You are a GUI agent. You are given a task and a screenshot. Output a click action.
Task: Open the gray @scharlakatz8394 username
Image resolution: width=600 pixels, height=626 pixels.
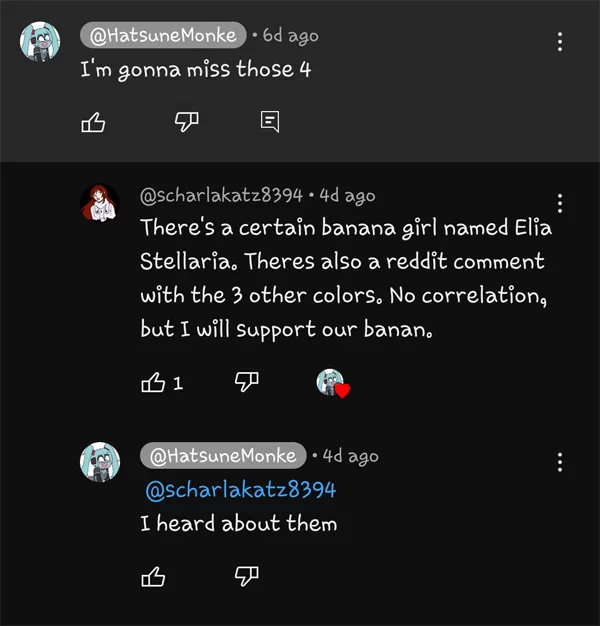(x=221, y=196)
